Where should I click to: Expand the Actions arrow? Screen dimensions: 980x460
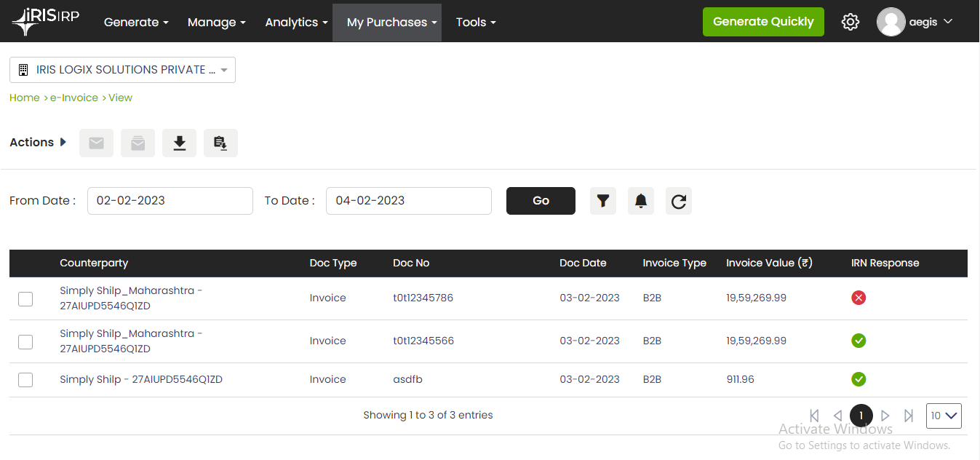pos(63,142)
